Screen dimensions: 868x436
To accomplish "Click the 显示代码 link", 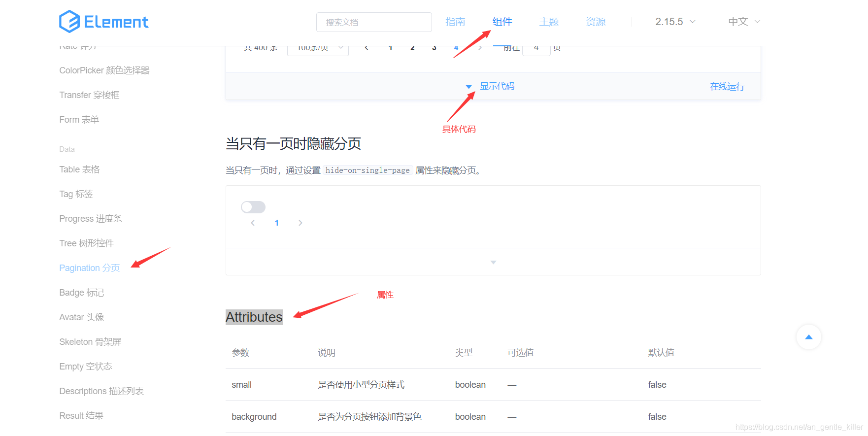I will tap(497, 86).
